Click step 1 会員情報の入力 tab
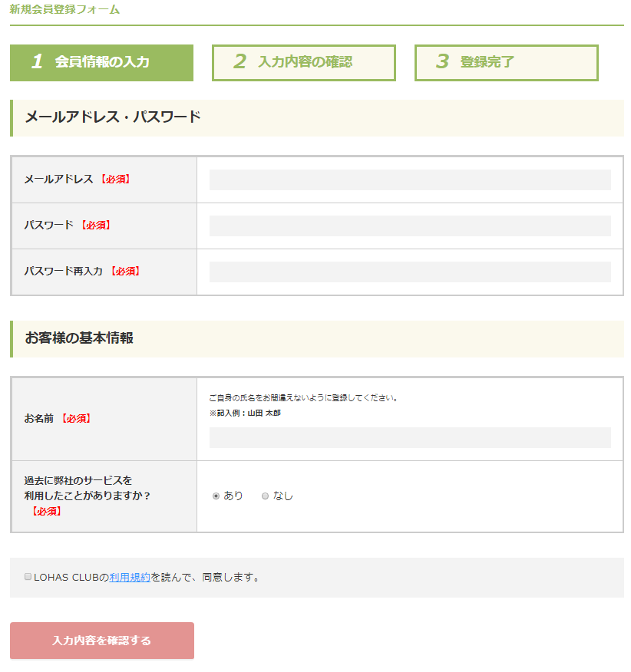631x672 pixels. (101, 62)
